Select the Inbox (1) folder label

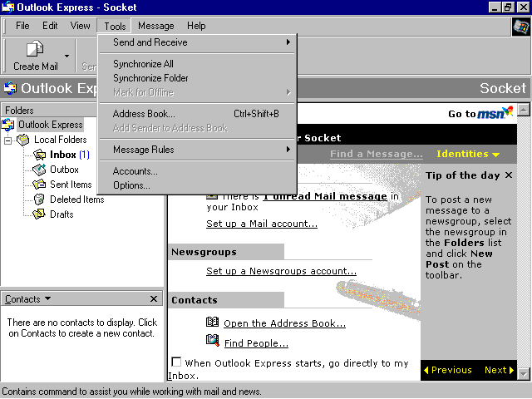[x=70, y=155]
